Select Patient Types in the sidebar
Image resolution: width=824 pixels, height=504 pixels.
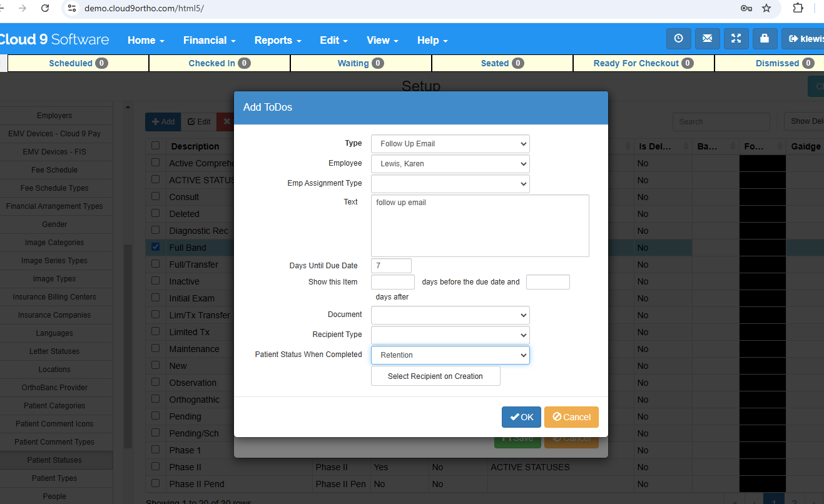pyautogui.click(x=54, y=478)
